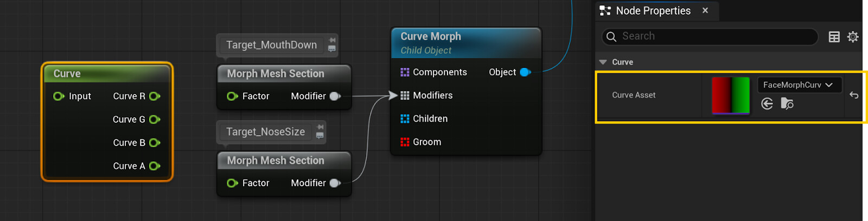868x221 pixels.
Task: Click Modifier pin under Target_MouthDown node
Action: (335, 96)
